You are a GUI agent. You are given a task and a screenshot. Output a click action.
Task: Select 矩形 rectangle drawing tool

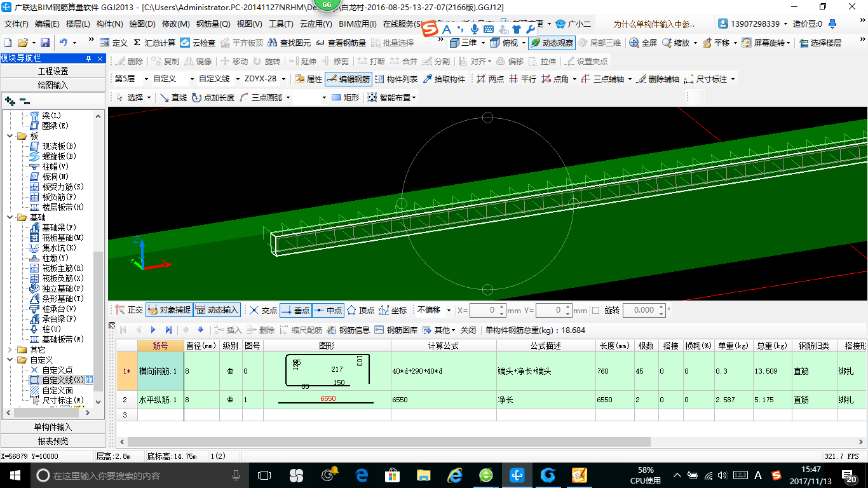coord(346,97)
